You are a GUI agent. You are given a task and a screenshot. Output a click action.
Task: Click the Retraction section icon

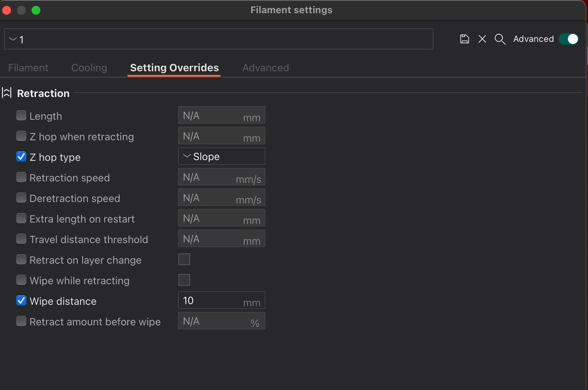tap(7, 93)
